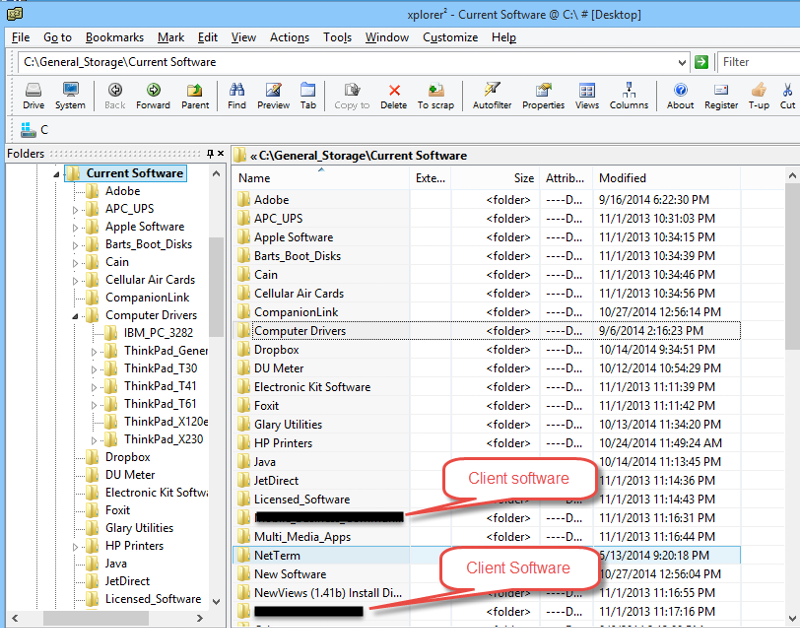Open Properties toolbar icon
The height and width of the screenshot is (628, 800).
tap(543, 95)
